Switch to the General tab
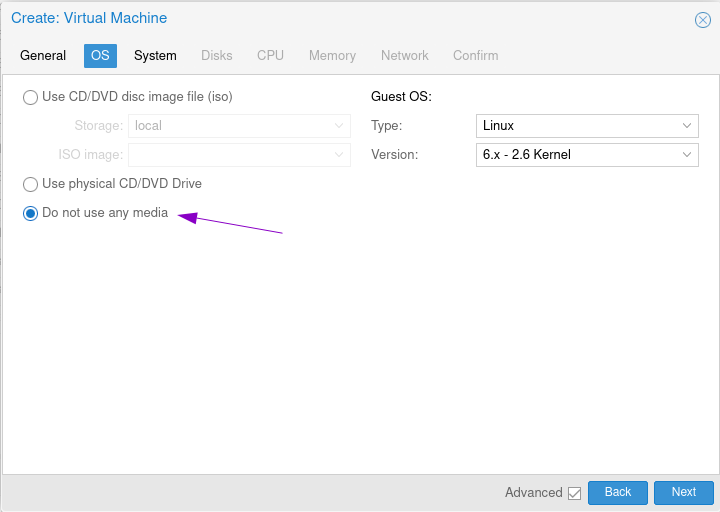This screenshot has width=720, height=512. tap(43, 56)
